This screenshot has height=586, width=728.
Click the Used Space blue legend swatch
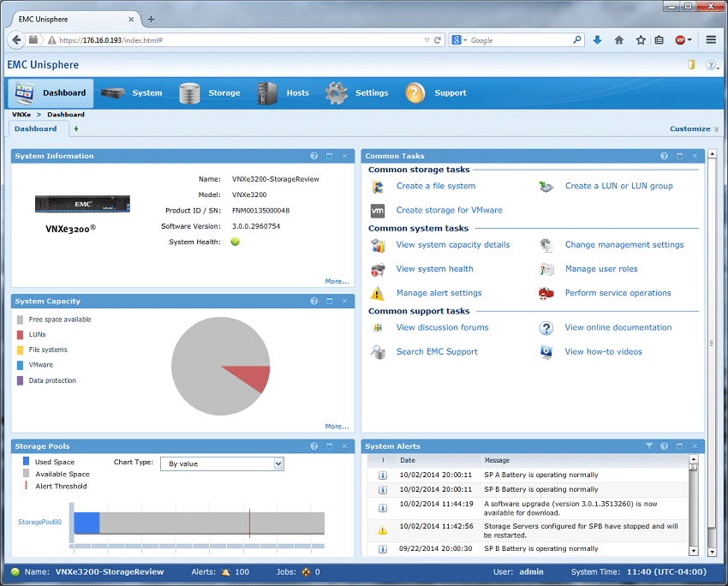pyautogui.click(x=26, y=462)
